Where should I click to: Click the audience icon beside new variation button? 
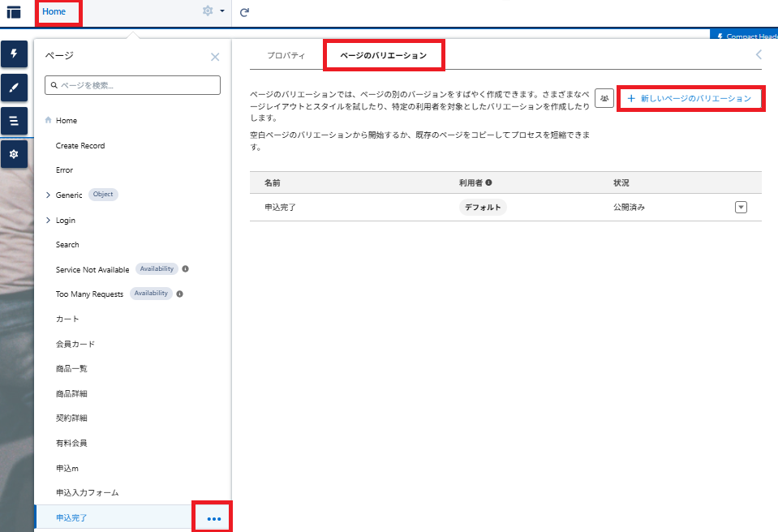pyautogui.click(x=604, y=98)
